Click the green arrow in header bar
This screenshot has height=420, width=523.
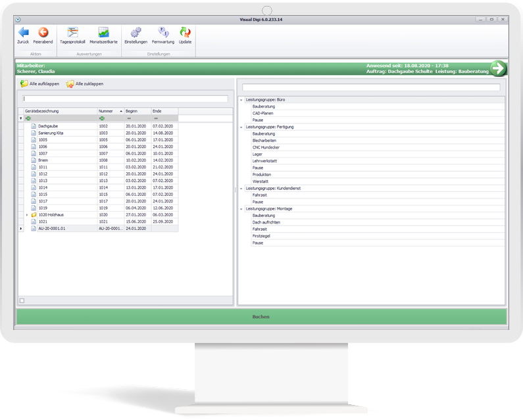(x=499, y=68)
